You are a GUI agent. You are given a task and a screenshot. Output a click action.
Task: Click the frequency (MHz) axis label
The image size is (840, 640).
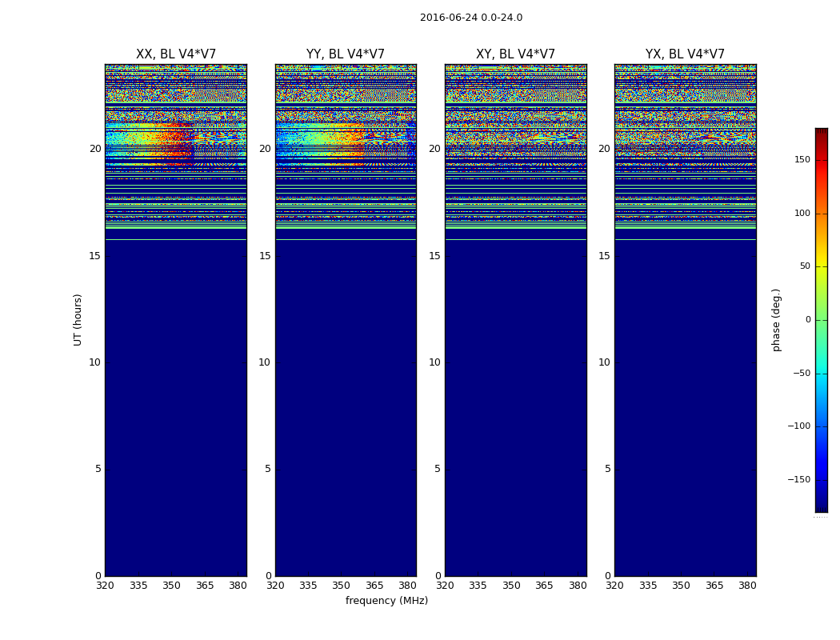(386, 600)
